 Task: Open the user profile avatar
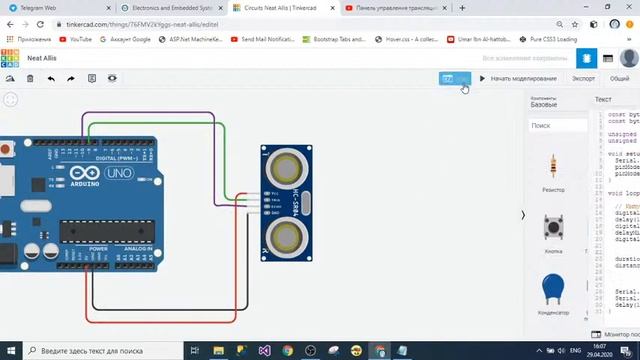pos(629,58)
